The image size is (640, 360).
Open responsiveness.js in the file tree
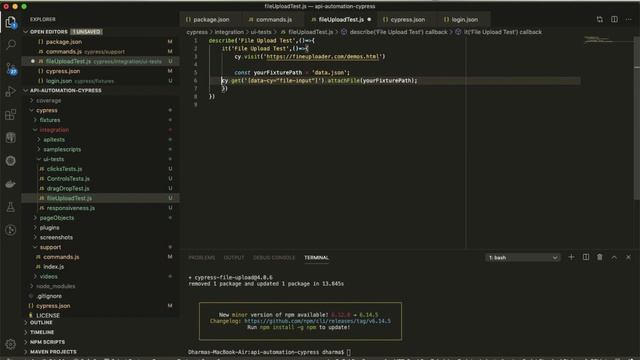coord(71,208)
